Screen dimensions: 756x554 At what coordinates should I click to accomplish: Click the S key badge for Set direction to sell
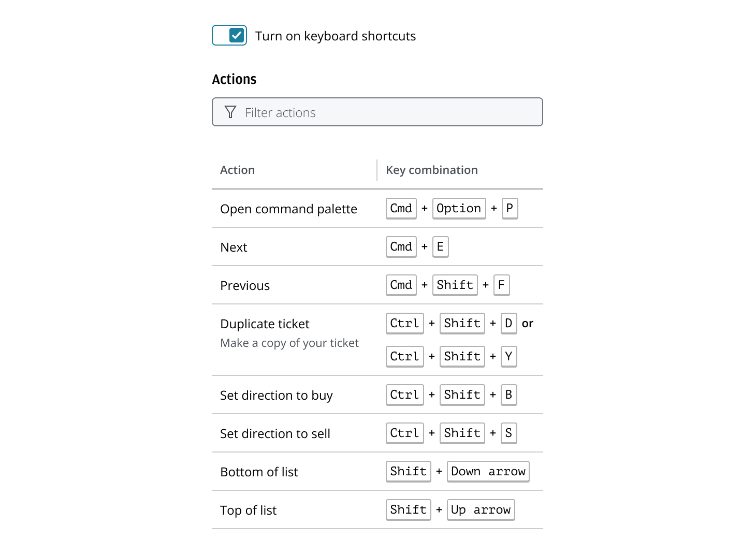point(508,433)
